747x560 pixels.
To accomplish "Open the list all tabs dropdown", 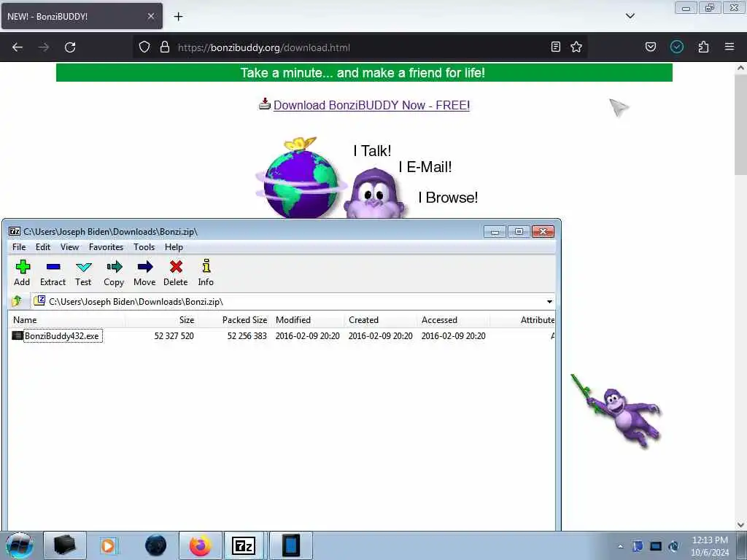I will (x=630, y=16).
